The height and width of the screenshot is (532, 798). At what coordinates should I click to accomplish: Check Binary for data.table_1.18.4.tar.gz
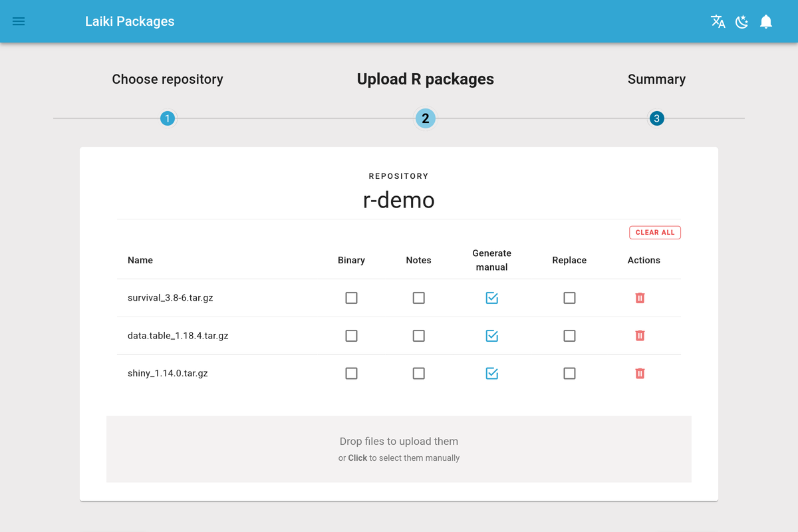pyautogui.click(x=351, y=336)
